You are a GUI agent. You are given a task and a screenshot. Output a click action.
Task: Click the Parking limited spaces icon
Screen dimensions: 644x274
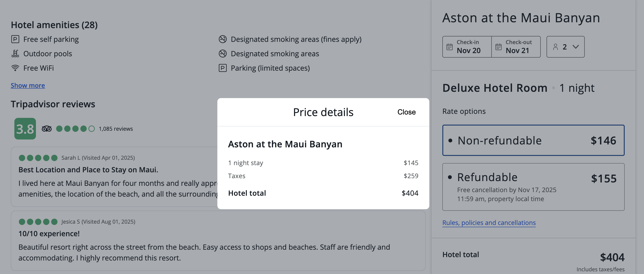(223, 68)
